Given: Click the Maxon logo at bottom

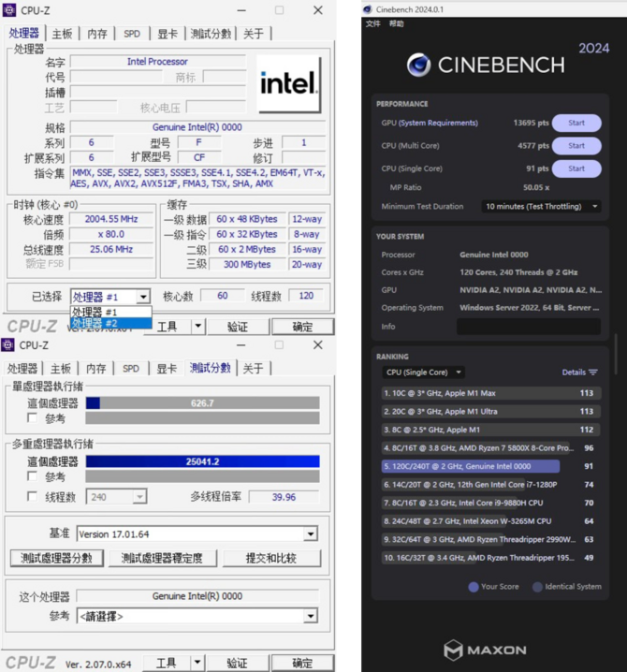Looking at the screenshot, I should coord(485,650).
